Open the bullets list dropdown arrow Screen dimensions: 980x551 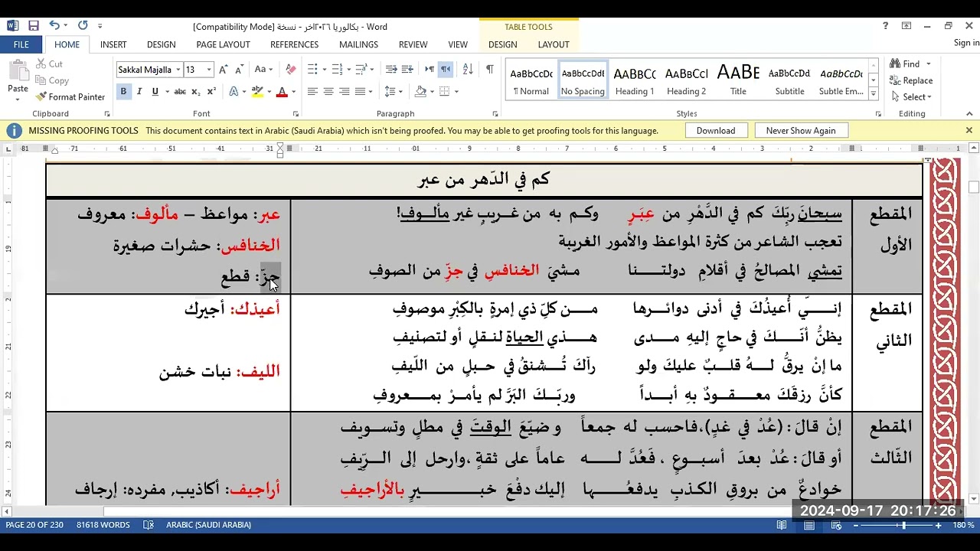[x=325, y=70]
